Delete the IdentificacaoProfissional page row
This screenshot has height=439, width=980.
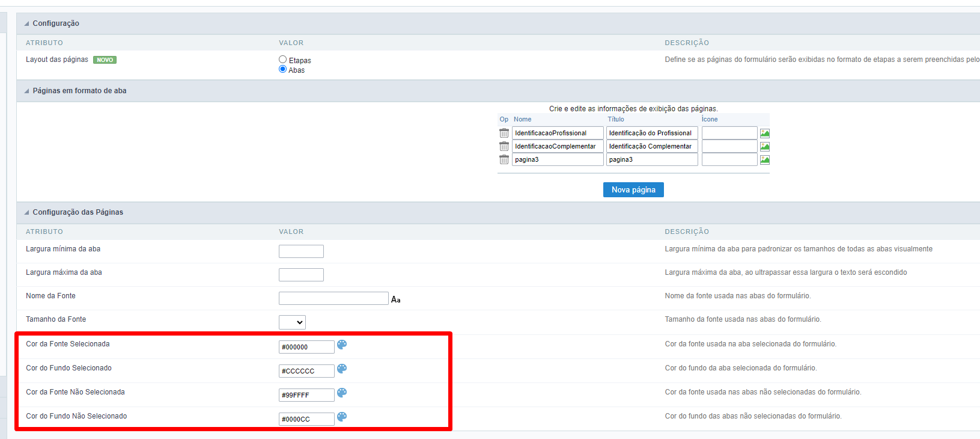[x=504, y=133]
